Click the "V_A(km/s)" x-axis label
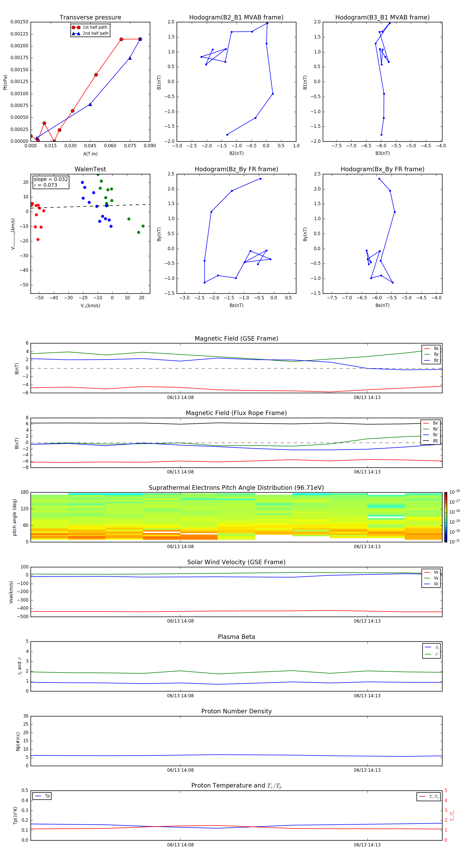 pos(90,306)
